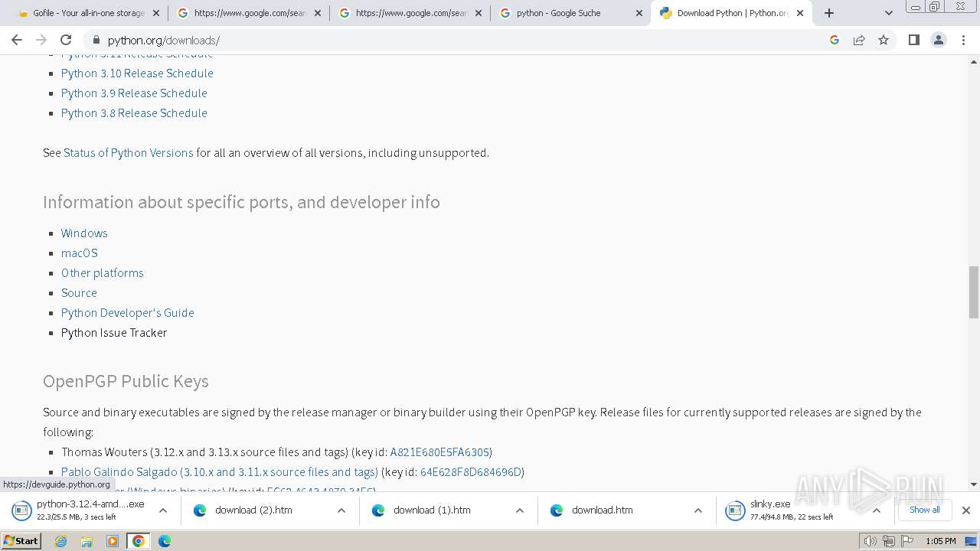Go back to the previous page
This screenshot has width=980, height=551.
(x=17, y=40)
